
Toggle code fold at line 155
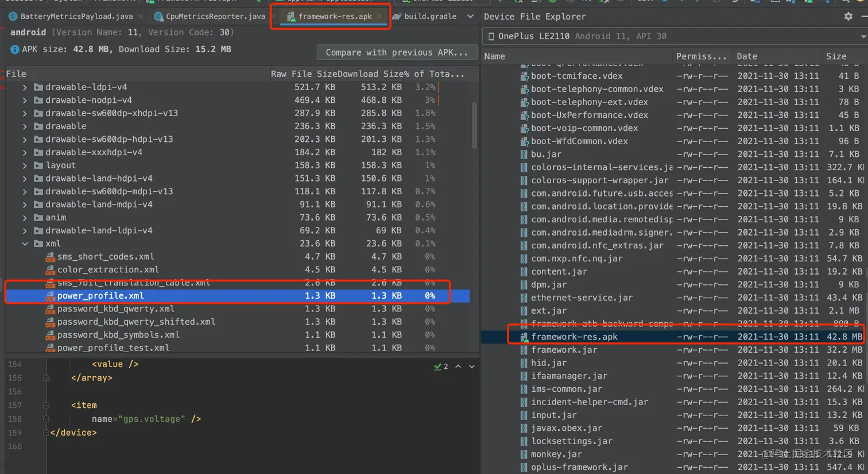tap(46, 378)
